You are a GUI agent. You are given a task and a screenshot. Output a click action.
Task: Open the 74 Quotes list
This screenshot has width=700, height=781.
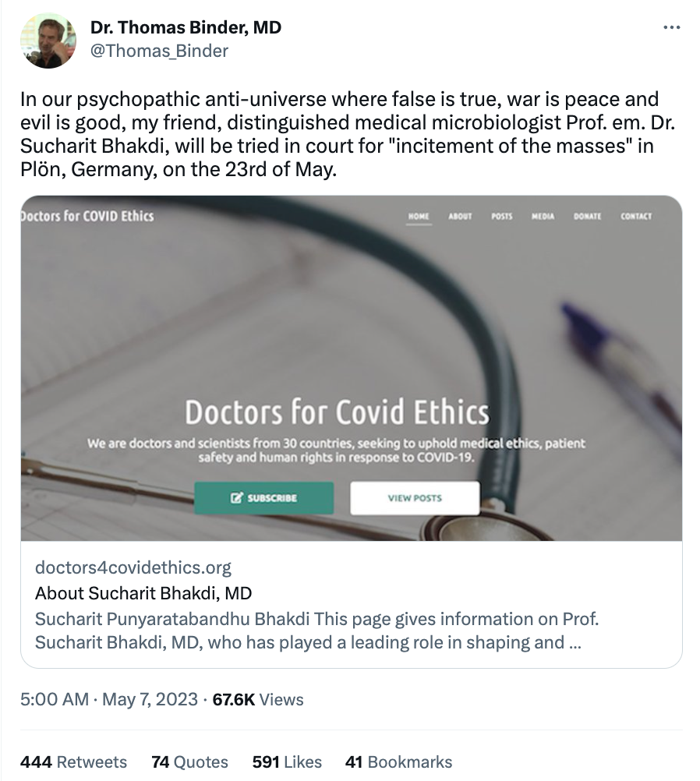click(189, 762)
